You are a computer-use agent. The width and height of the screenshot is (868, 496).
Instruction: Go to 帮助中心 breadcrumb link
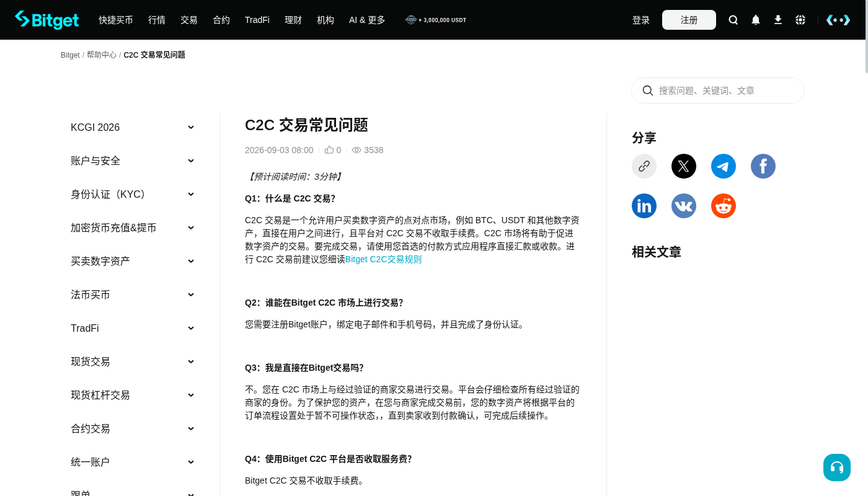(x=102, y=55)
